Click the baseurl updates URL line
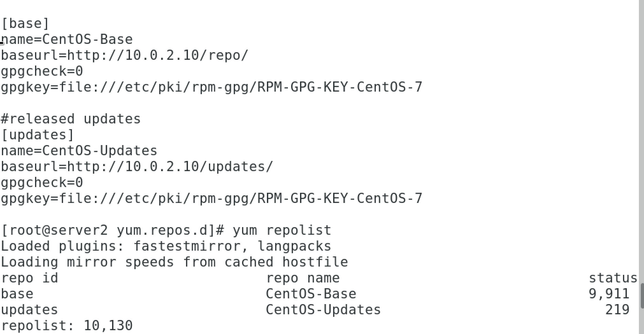644x334 pixels. 137,167
